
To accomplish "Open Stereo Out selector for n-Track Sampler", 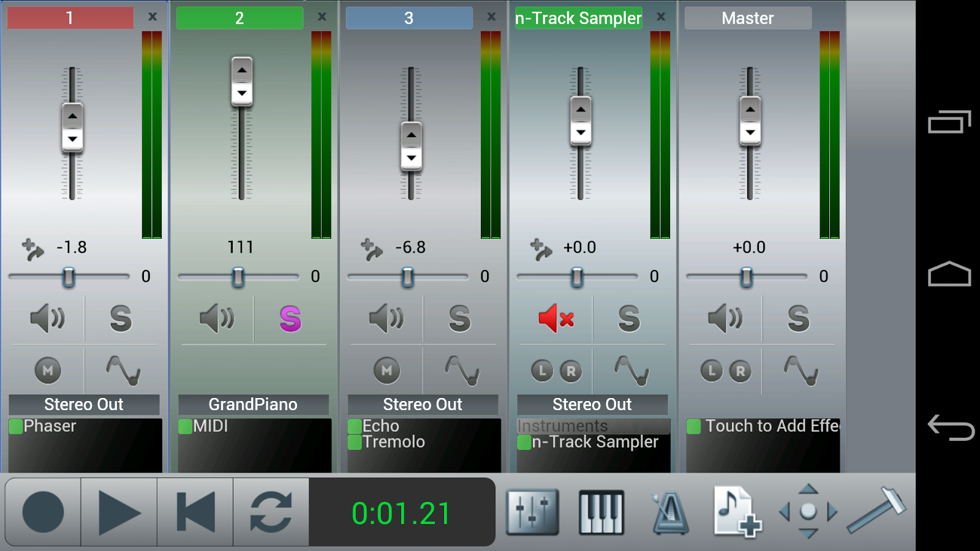I will coord(592,405).
